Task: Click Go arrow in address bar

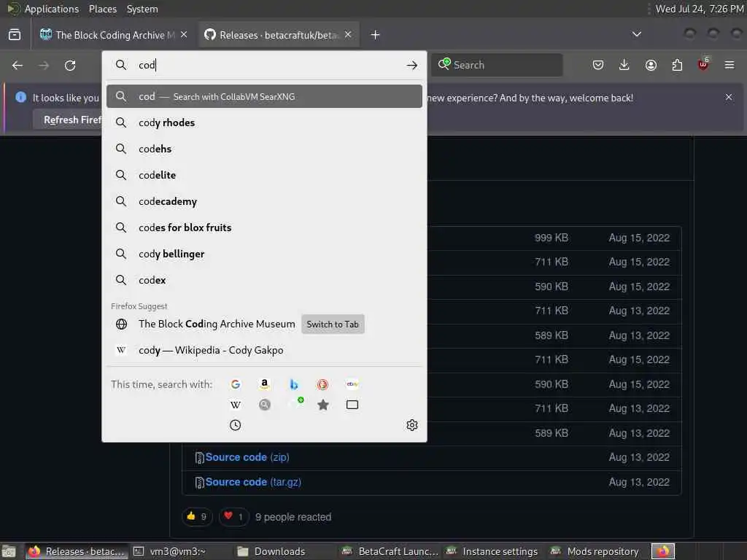Action: (x=412, y=65)
